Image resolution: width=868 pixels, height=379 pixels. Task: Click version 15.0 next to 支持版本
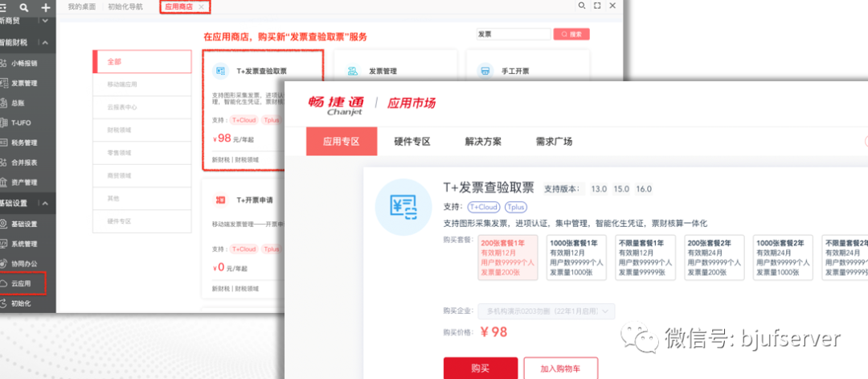(621, 189)
